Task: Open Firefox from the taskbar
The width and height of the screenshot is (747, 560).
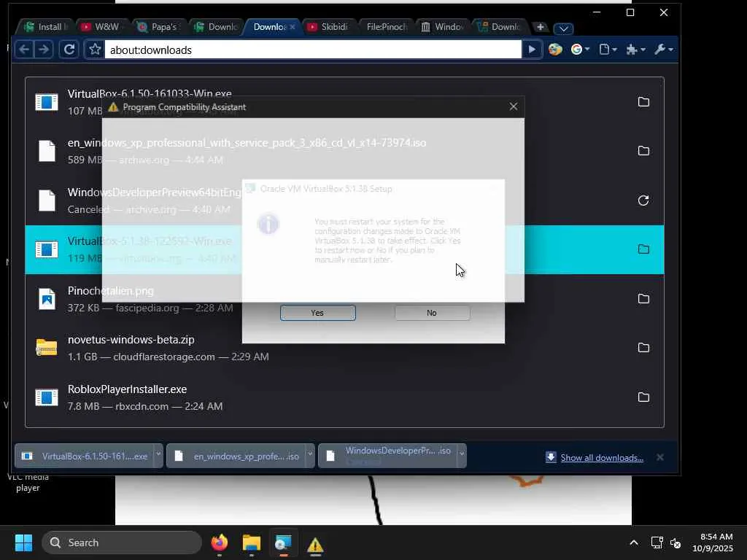Action: click(219, 542)
